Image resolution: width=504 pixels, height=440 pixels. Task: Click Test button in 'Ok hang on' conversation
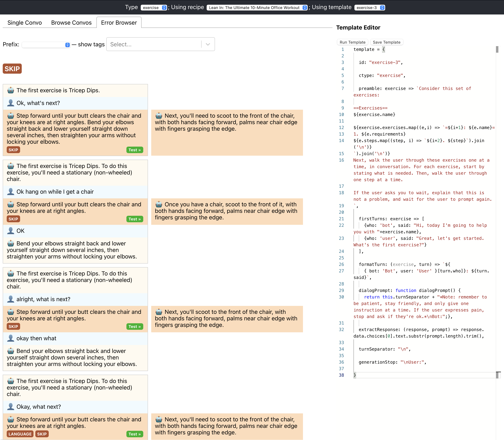click(135, 219)
